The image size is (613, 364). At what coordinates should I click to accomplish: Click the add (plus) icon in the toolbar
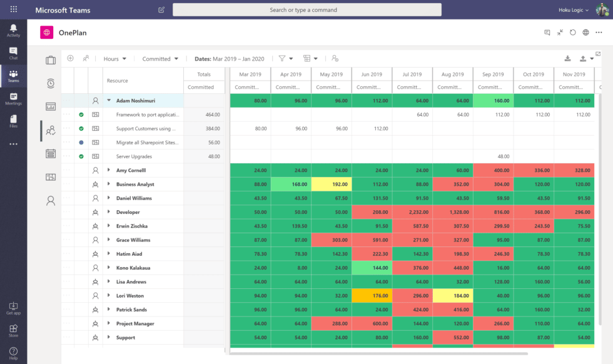70,58
